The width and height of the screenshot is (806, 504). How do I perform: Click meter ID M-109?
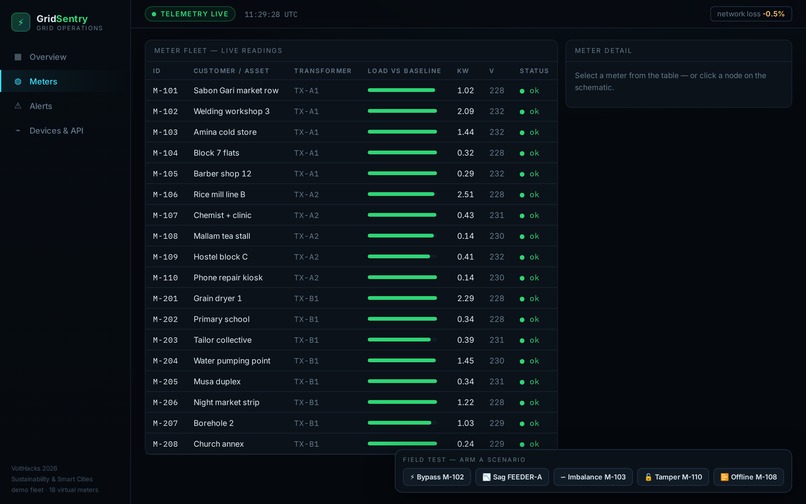point(165,257)
